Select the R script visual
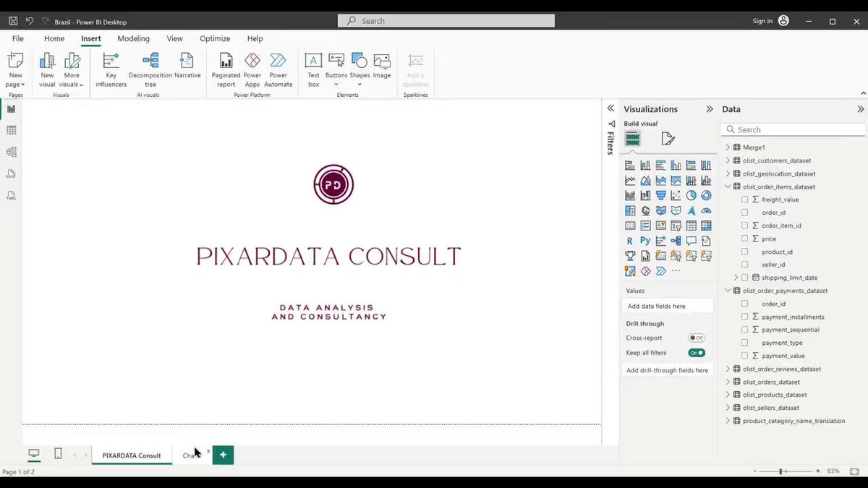This screenshot has width=868, height=488. [630, 241]
